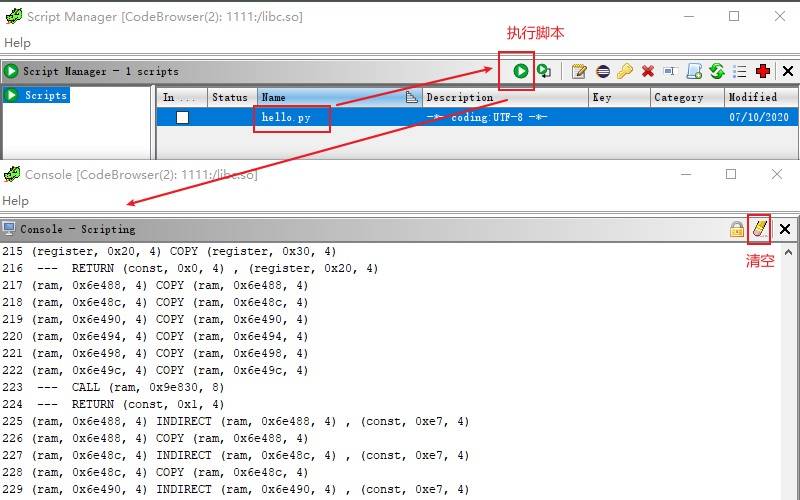
Task: Sort by the Status column header
Action: (x=232, y=97)
